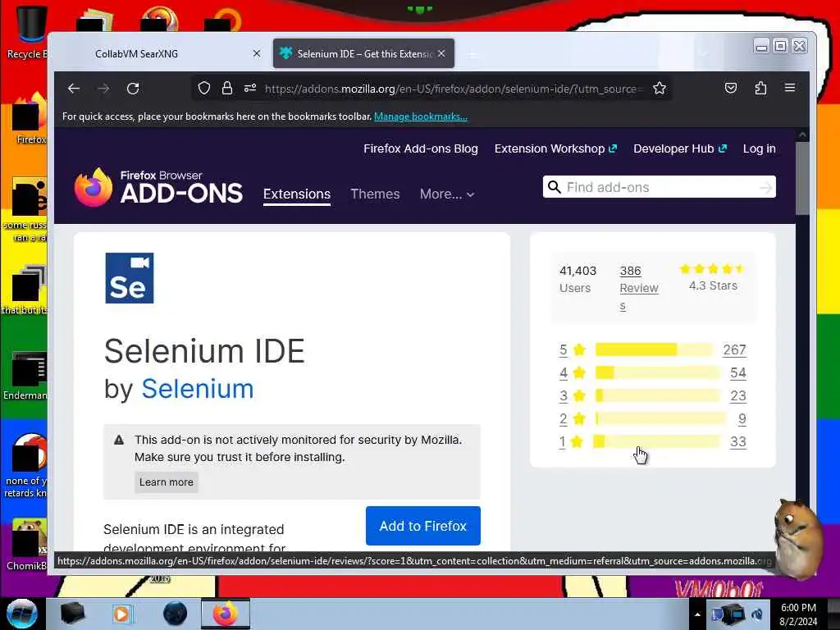Open a new tab with plus button
This screenshot has width=840, height=630.
(473, 54)
